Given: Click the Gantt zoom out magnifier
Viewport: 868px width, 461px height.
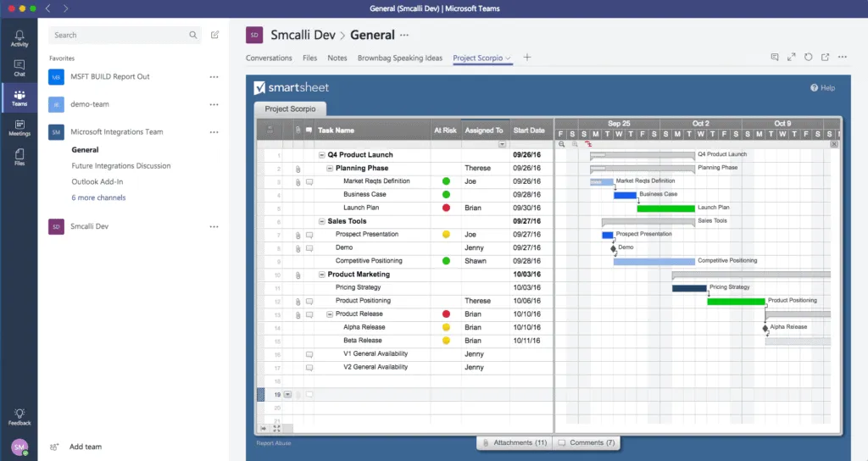Looking at the screenshot, I should tap(562, 144).
